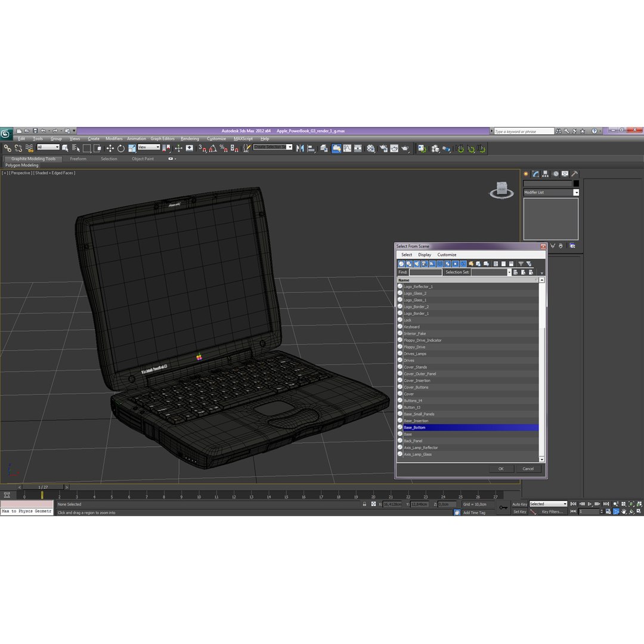Click the Set Key button
Screen dimensions: 644x644
click(x=519, y=512)
